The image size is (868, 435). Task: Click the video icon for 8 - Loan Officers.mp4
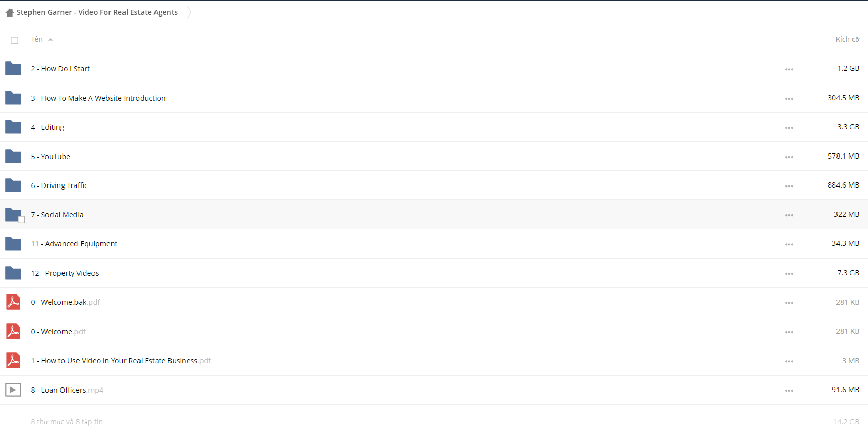13,390
